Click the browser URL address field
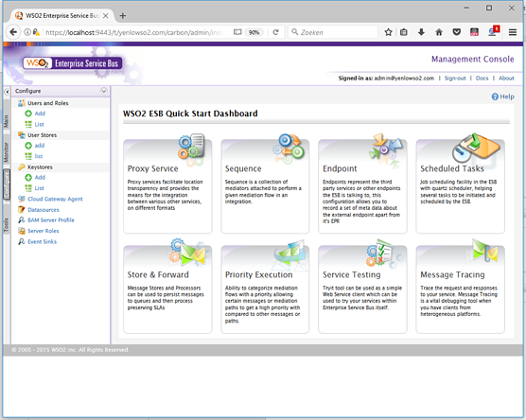The width and height of the screenshot is (526, 420). [x=134, y=32]
